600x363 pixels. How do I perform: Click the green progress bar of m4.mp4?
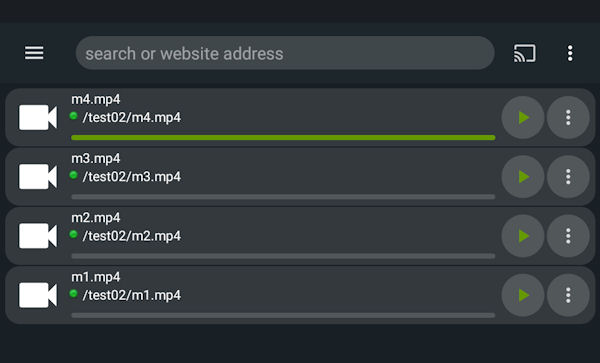[283, 138]
